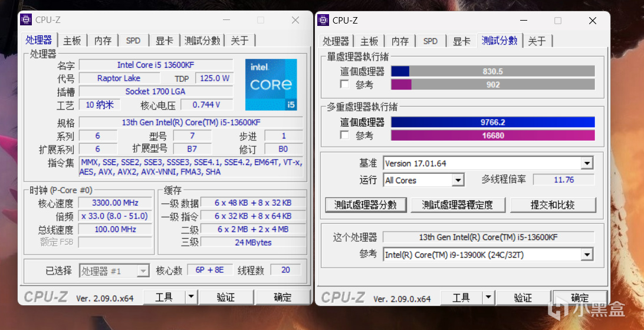Click the 名字 field Intel Core i5 13600KF
Screen dimensions: 644x330
(156, 65)
